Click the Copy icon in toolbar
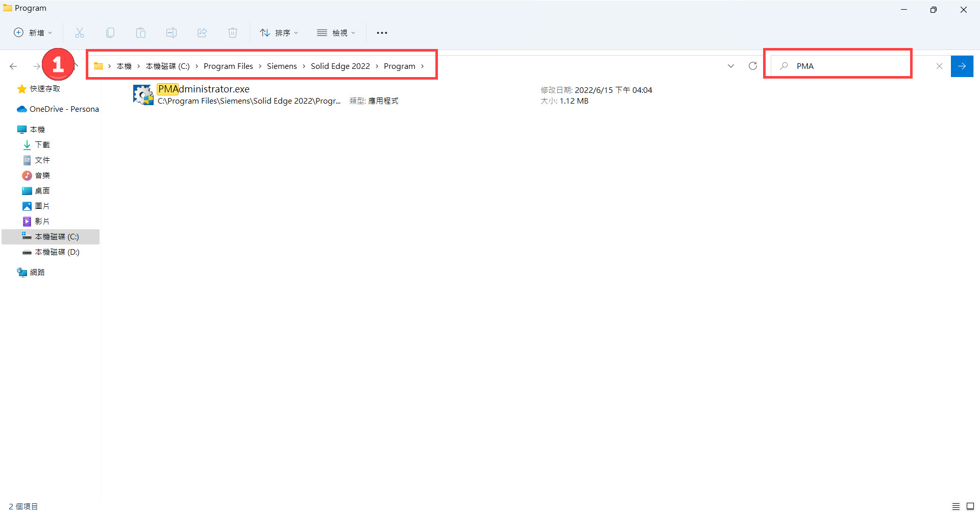980x514 pixels. pos(110,33)
